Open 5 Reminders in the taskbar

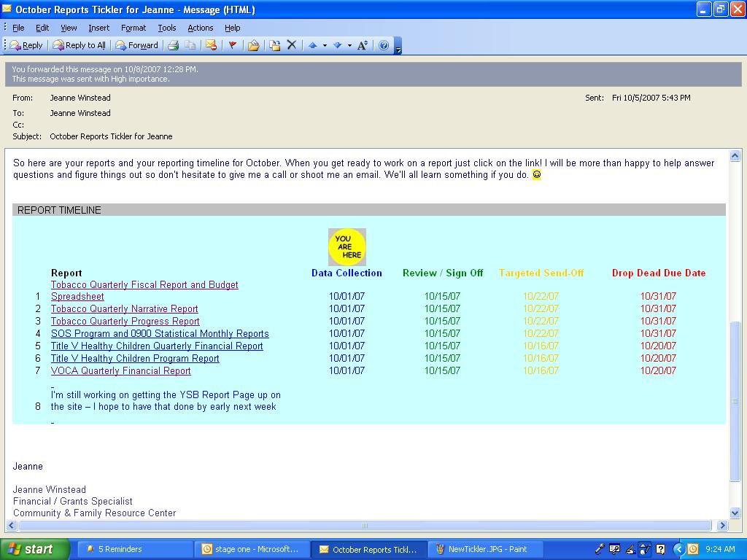pyautogui.click(x=135, y=549)
